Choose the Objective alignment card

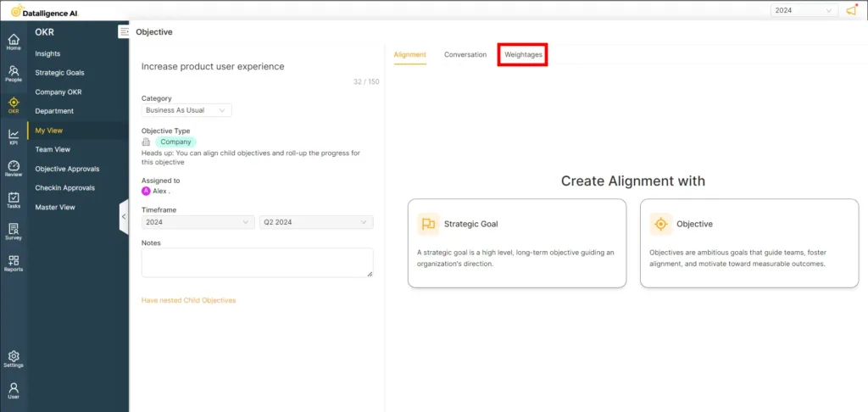(x=749, y=243)
